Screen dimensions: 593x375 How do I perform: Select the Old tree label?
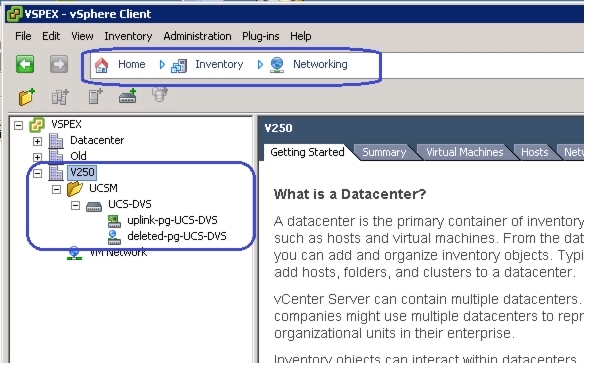78,156
